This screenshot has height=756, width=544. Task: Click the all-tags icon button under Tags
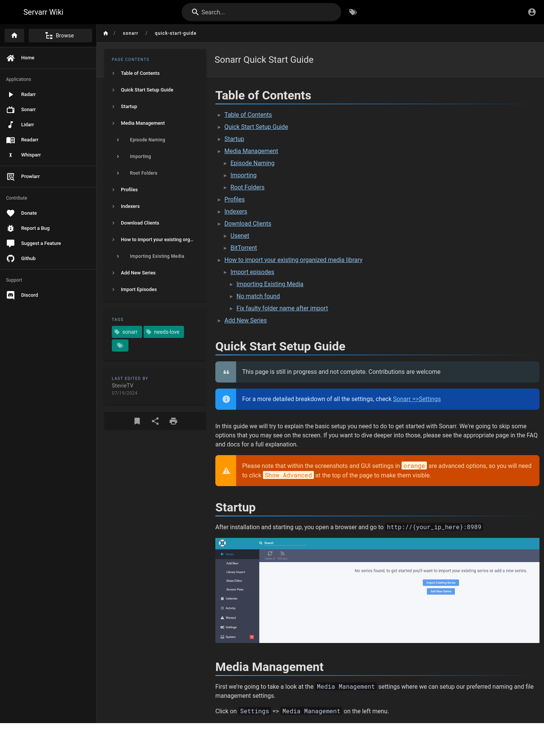[120, 345]
